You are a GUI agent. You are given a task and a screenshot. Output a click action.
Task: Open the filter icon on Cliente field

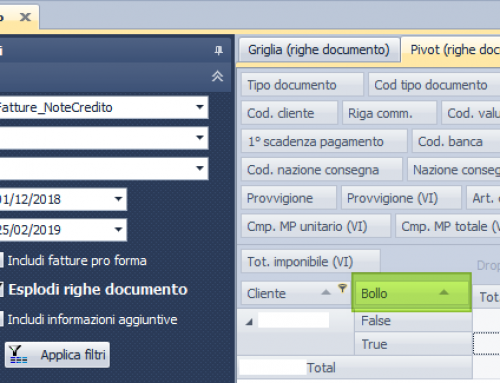point(342,288)
